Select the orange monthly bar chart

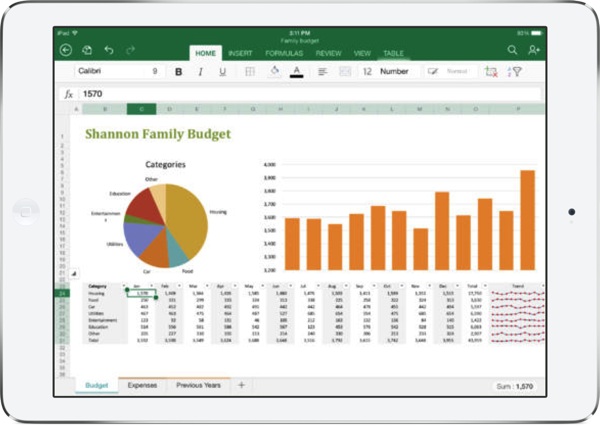399,217
